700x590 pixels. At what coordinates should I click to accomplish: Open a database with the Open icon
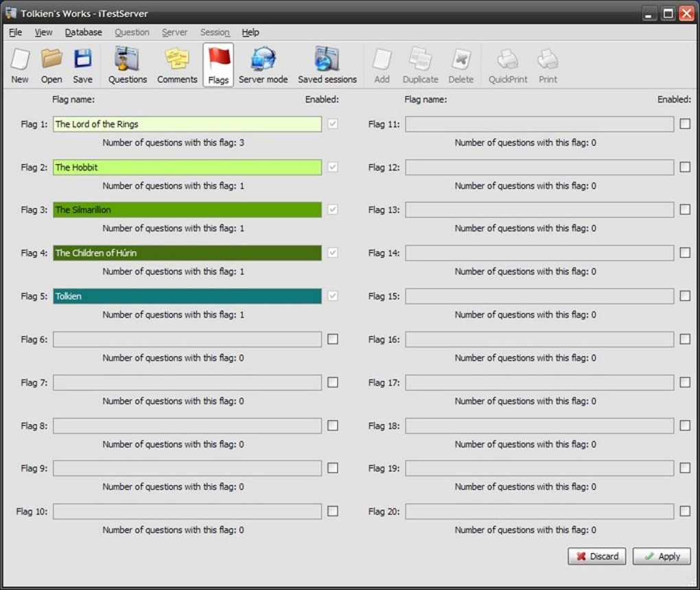(x=51, y=65)
